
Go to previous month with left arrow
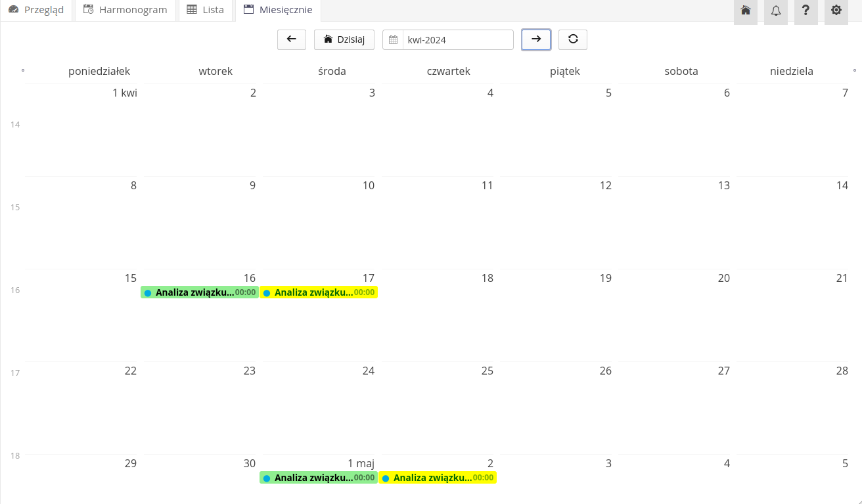click(292, 39)
